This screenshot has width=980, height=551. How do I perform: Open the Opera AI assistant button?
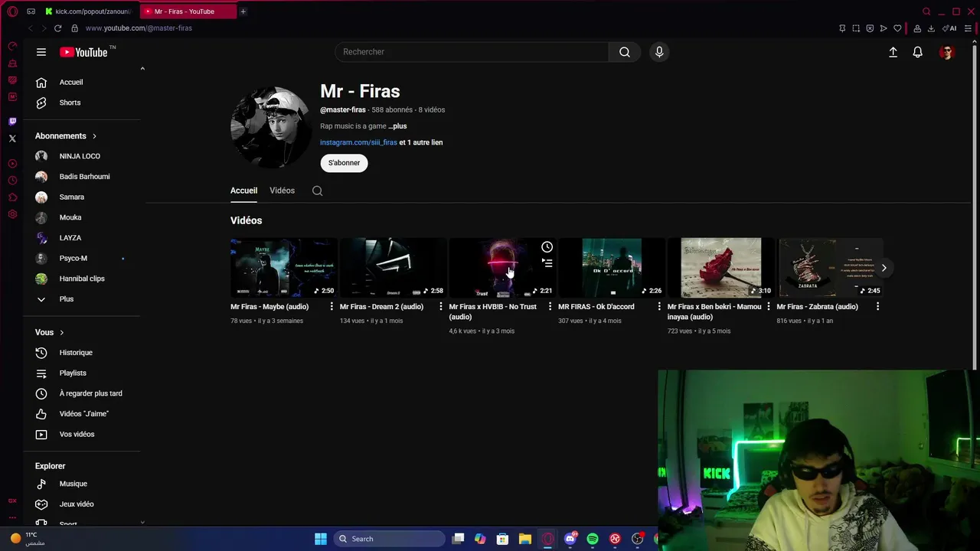pos(949,28)
